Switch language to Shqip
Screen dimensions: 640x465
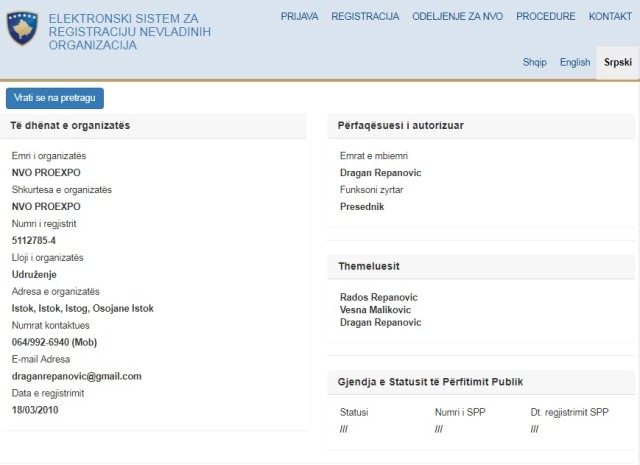pos(534,62)
